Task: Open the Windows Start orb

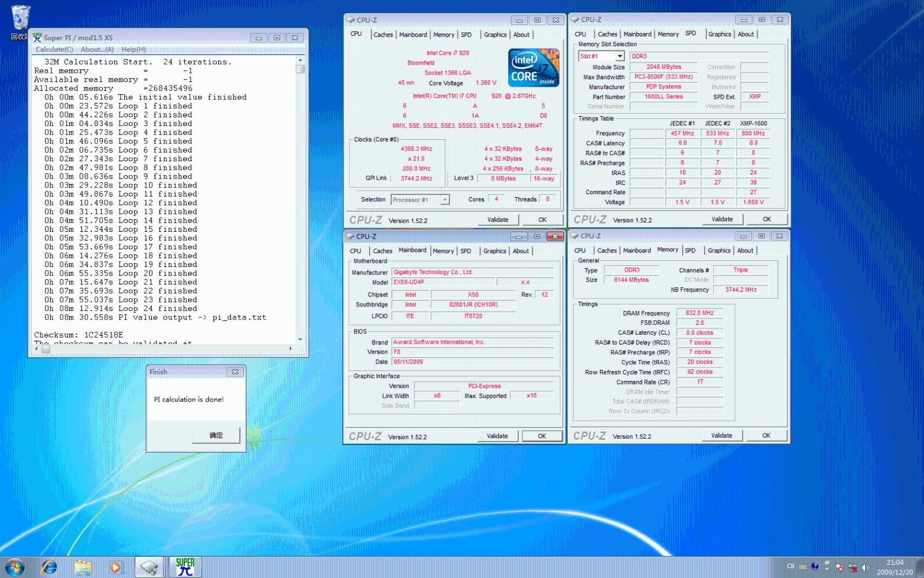Action: pyautogui.click(x=14, y=568)
